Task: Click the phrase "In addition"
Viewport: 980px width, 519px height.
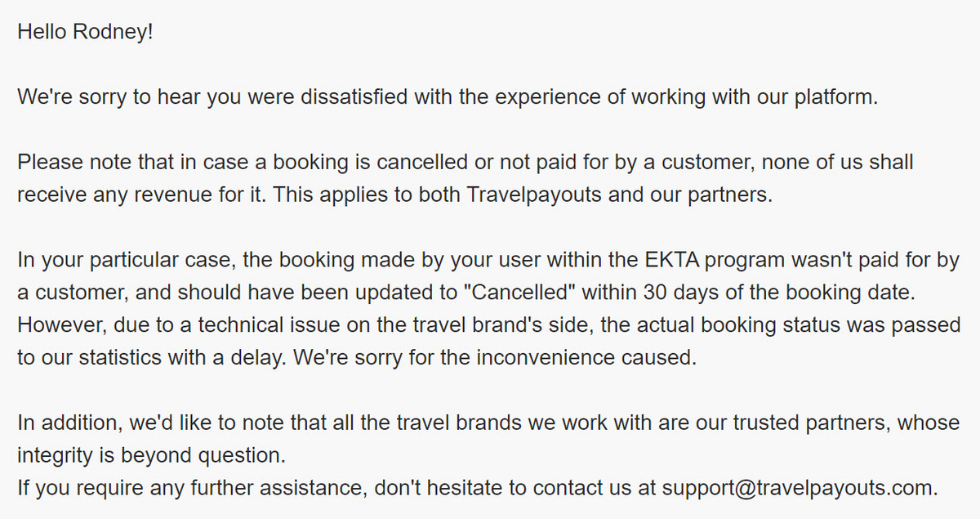Action: (x=63, y=423)
